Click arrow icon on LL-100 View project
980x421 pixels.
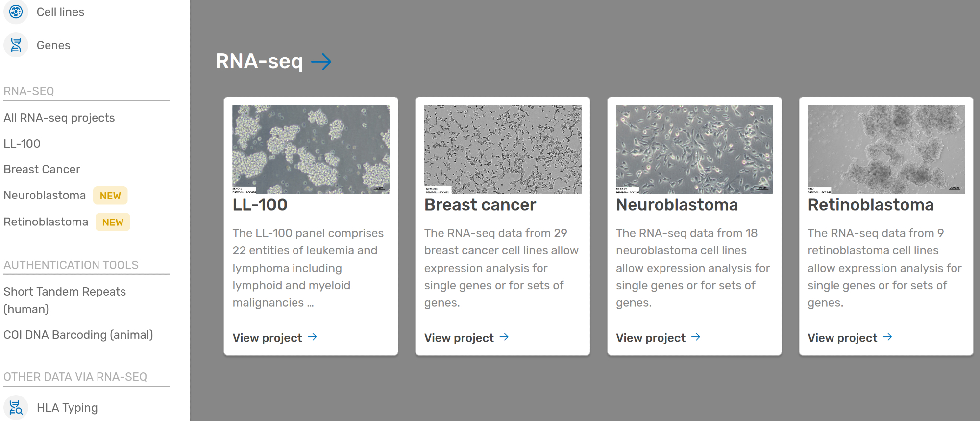coord(312,337)
